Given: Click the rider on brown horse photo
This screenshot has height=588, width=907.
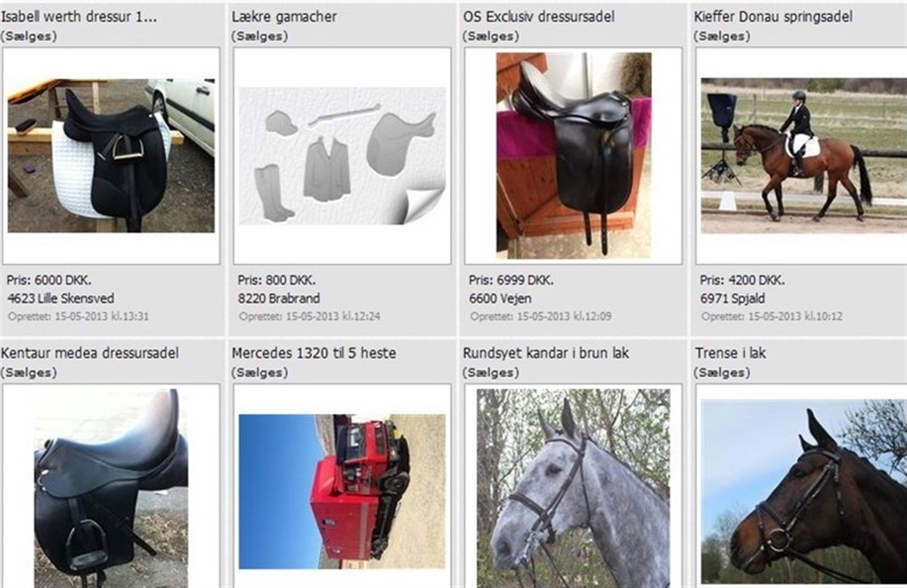Looking at the screenshot, I should [803, 156].
